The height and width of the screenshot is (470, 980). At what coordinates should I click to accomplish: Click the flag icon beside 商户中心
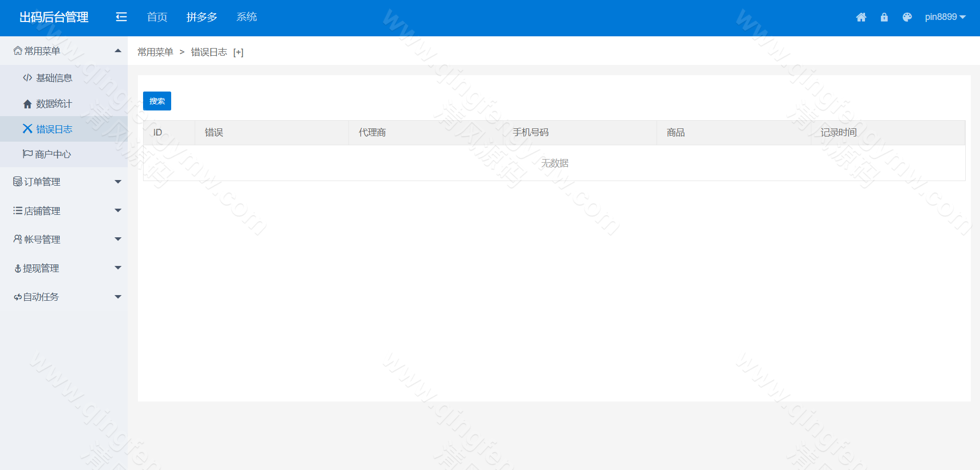coord(28,154)
